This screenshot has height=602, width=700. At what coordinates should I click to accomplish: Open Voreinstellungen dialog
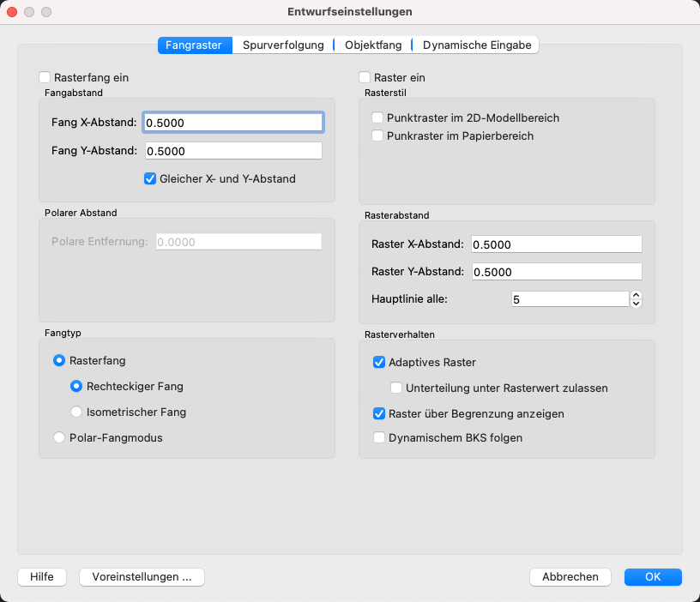tap(142, 577)
